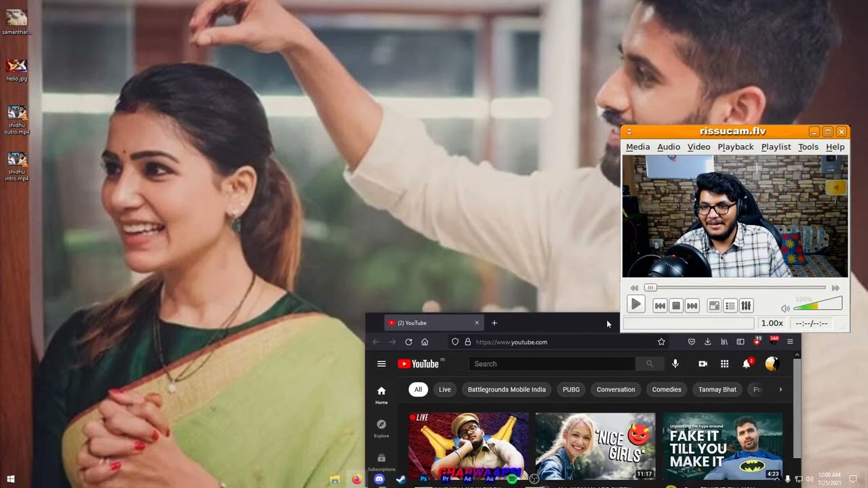The width and height of the screenshot is (868, 488).
Task: Set VLC volume slider level
Action: click(818, 304)
